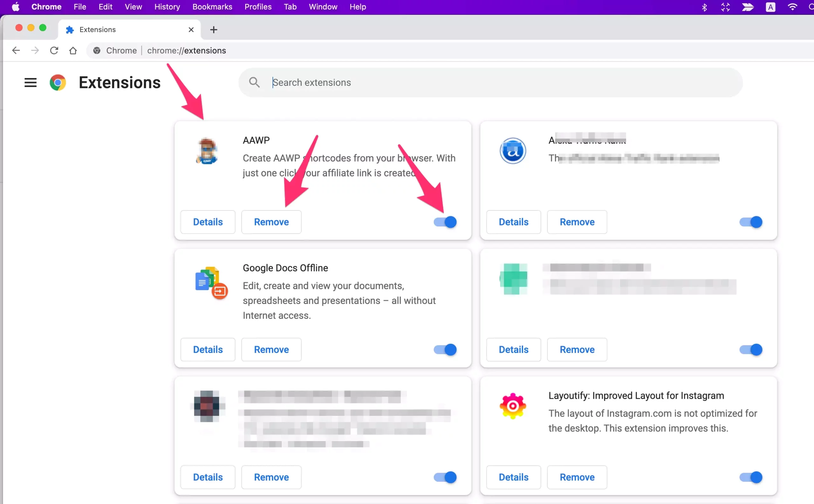The height and width of the screenshot is (504, 814).
Task: Disable the Alexa Traffic Rank extension toggle
Action: pos(751,222)
